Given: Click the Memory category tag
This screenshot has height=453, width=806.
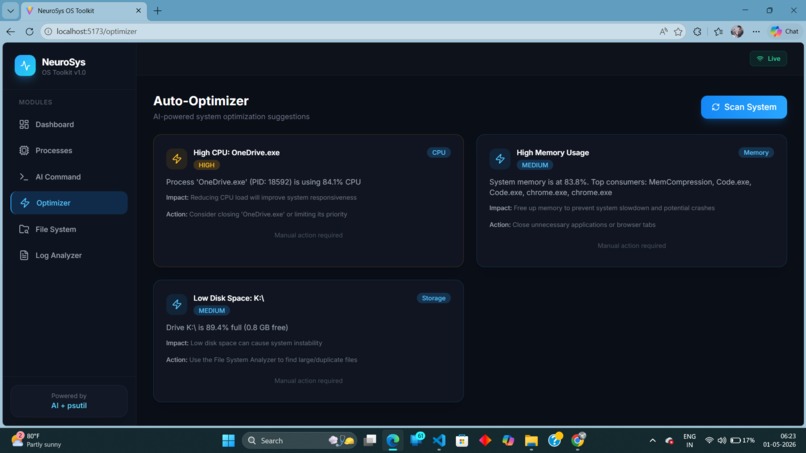Looking at the screenshot, I should point(756,153).
